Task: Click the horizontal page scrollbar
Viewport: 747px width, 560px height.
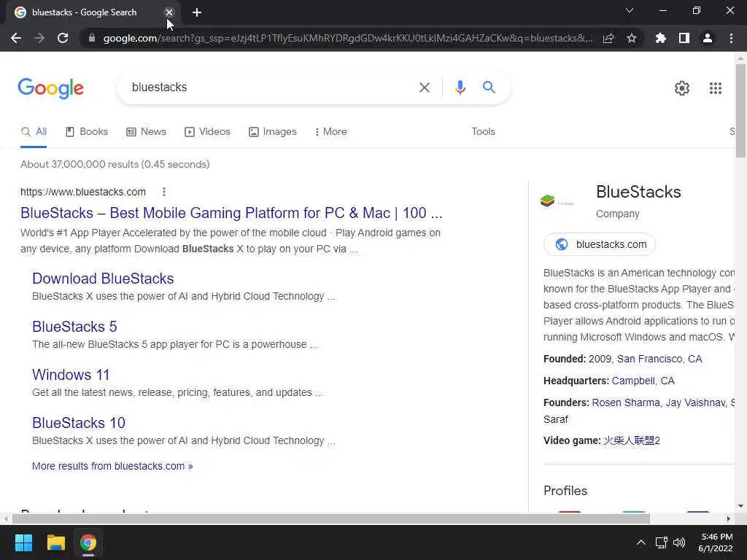Action: pyautogui.click(x=331, y=519)
